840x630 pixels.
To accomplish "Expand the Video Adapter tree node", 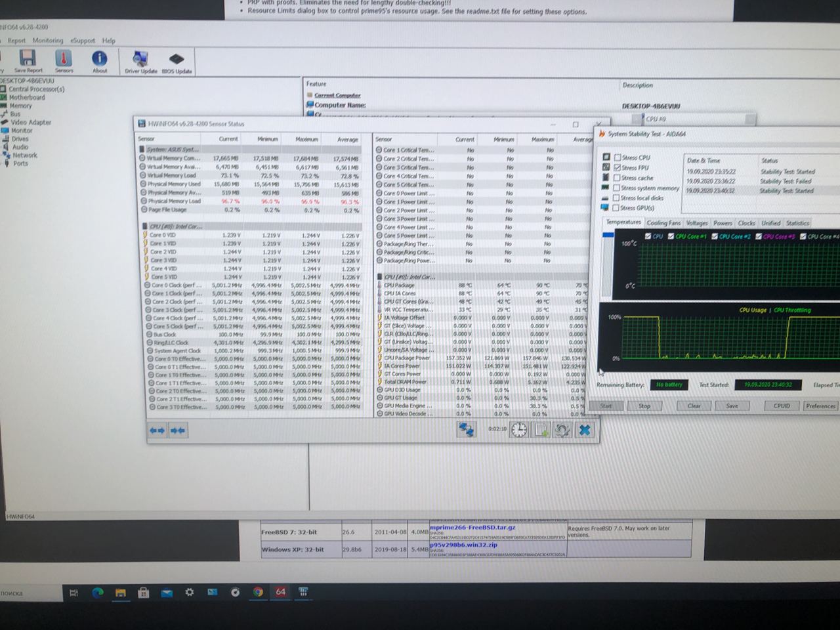I will point(5,122).
